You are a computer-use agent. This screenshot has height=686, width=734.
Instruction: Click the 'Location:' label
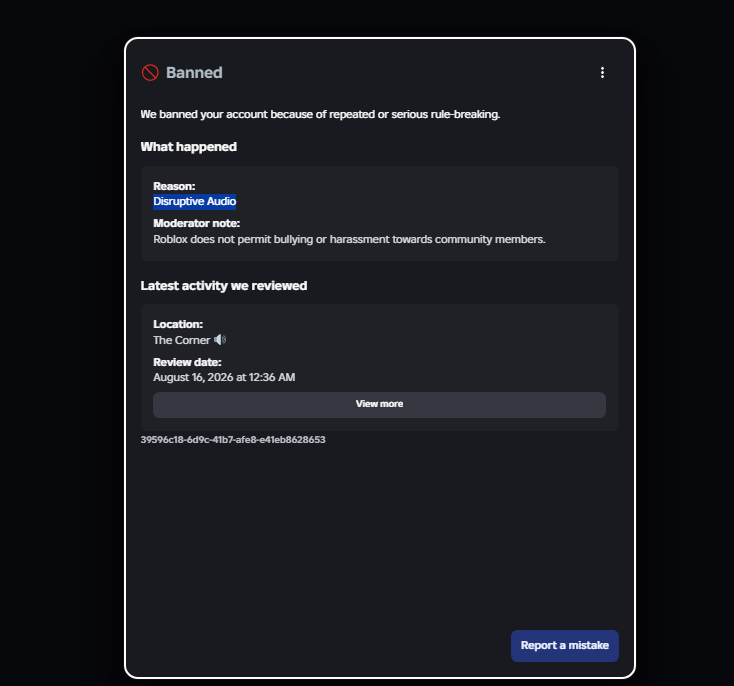coord(178,325)
